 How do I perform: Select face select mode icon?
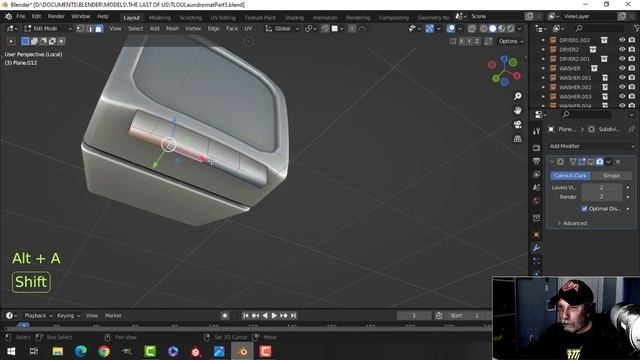(x=99, y=29)
